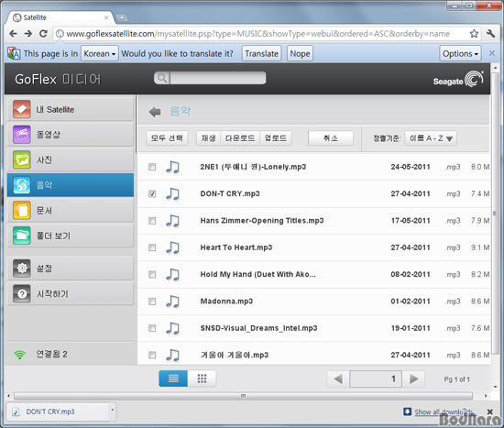Open the browser wrench menu
Image resolution: width=504 pixels, height=428 pixels.
490,33
